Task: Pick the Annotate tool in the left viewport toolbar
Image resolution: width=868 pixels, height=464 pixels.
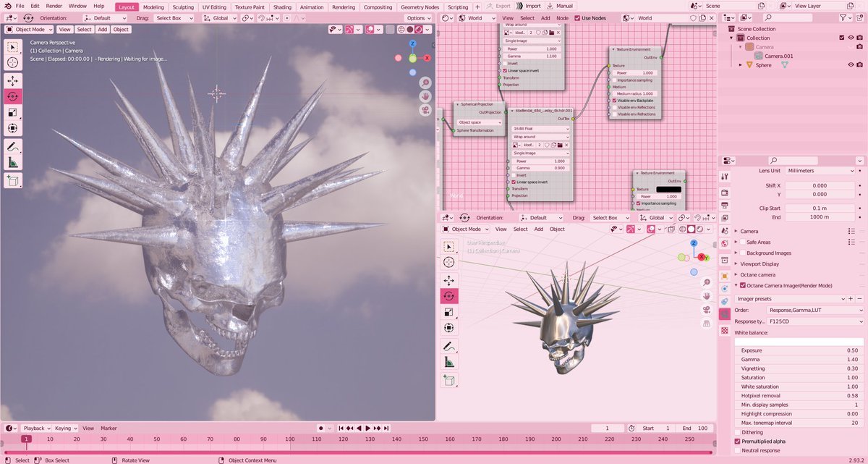Action: click(13, 146)
